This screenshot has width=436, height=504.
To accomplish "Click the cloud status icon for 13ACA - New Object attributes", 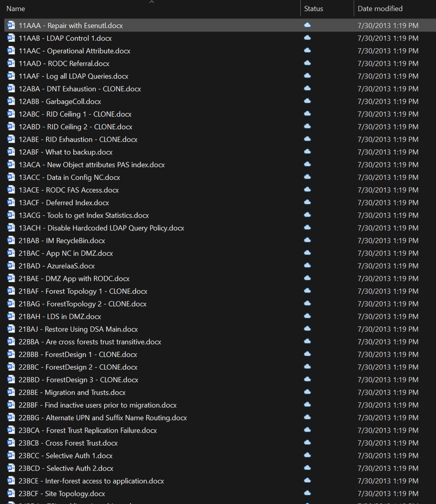I will pyautogui.click(x=307, y=164).
